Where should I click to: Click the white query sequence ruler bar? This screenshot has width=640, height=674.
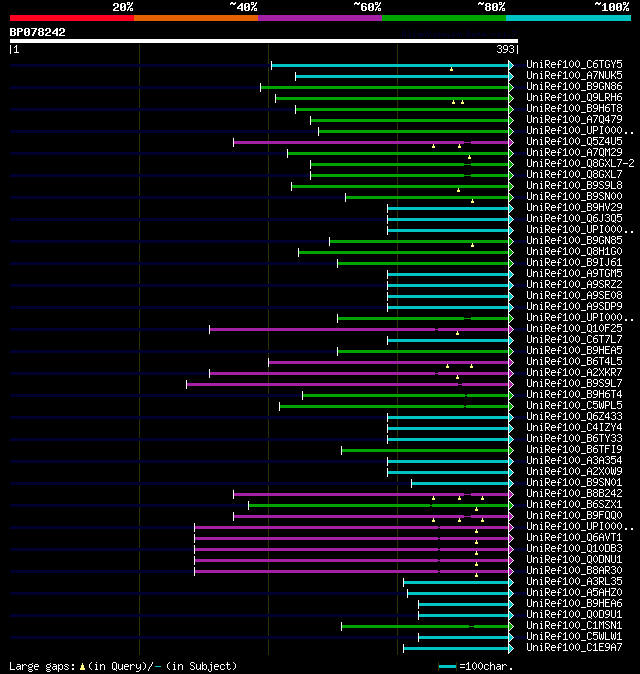[x=264, y=41]
